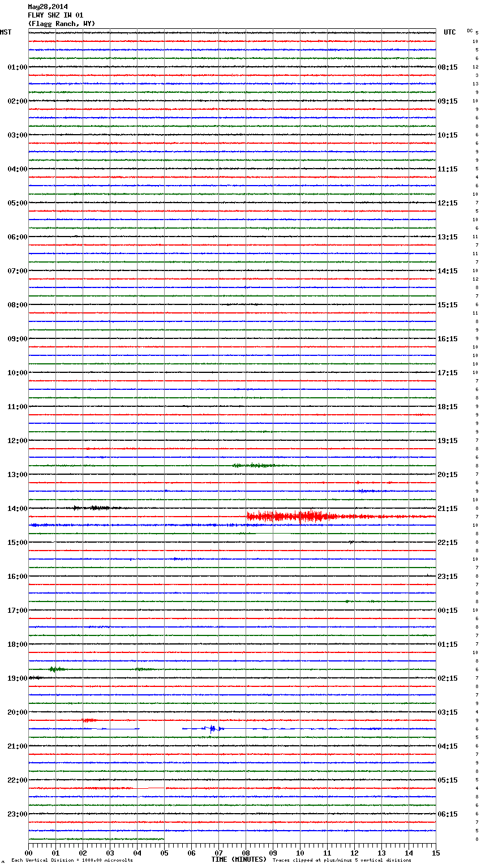Click the 16:00 MST time label

(x=18, y=577)
